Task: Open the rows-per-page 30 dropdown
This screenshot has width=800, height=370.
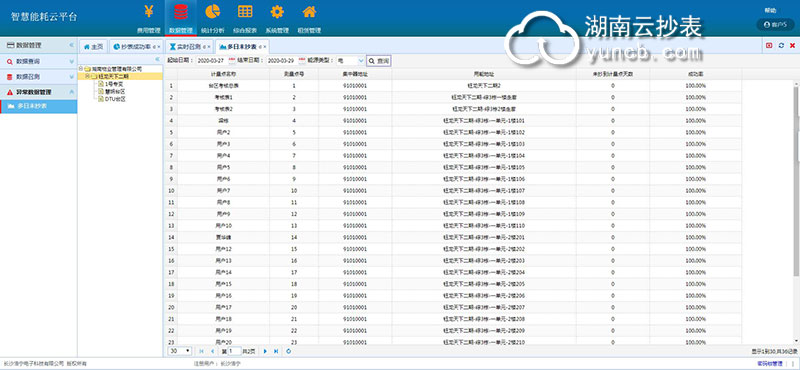Action: point(180,351)
